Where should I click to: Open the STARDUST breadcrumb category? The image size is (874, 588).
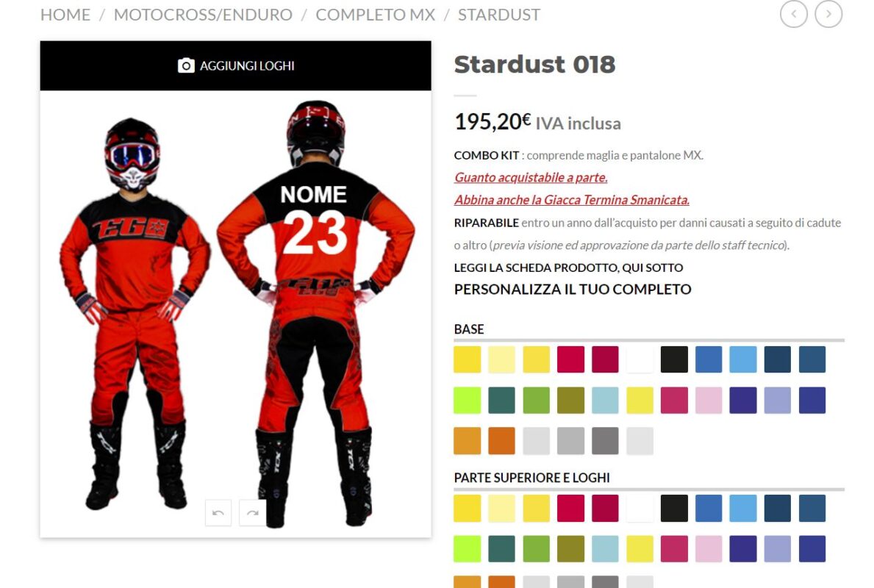pyautogui.click(x=499, y=15)
